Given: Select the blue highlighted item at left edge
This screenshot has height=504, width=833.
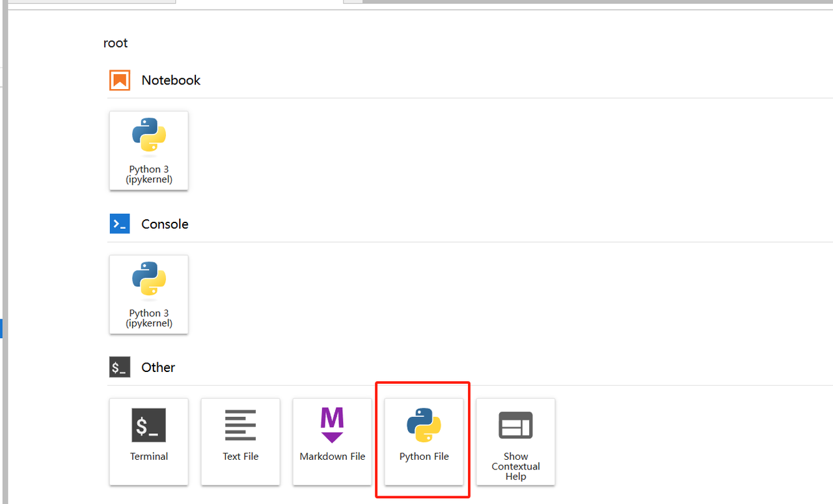Looking at the screenshot, I should (1, 328).
